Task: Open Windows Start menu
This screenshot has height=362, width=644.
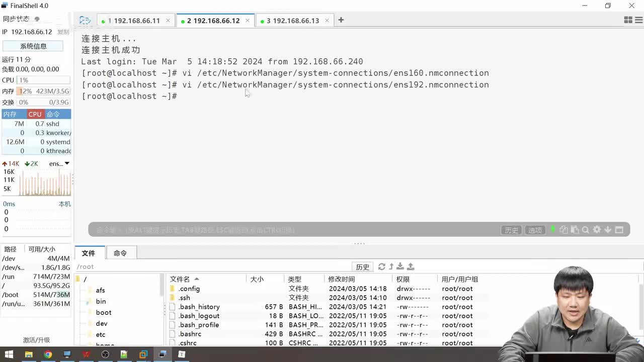Action: (9, 354)
